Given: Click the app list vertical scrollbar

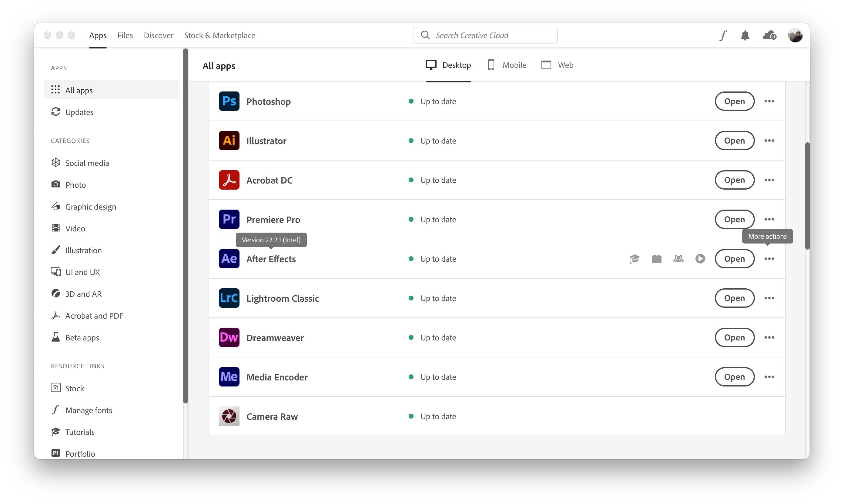Looking at the screenshot, I should point(807,196).
